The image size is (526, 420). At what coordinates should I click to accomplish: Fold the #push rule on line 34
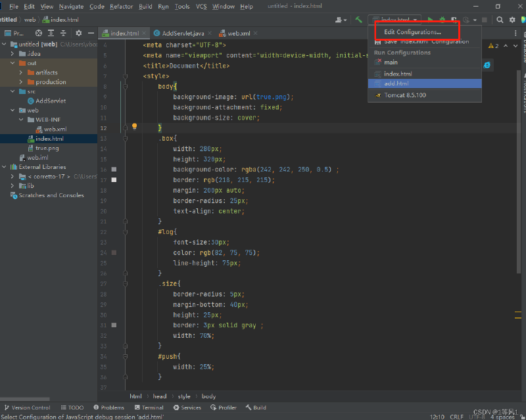[125, 356]
